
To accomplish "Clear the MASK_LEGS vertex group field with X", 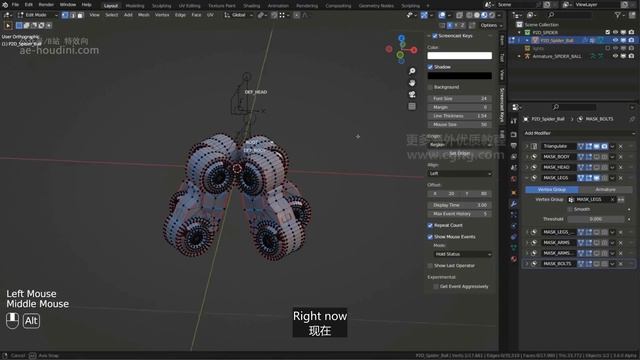I will pyautogui.click(x=612, y=200).
